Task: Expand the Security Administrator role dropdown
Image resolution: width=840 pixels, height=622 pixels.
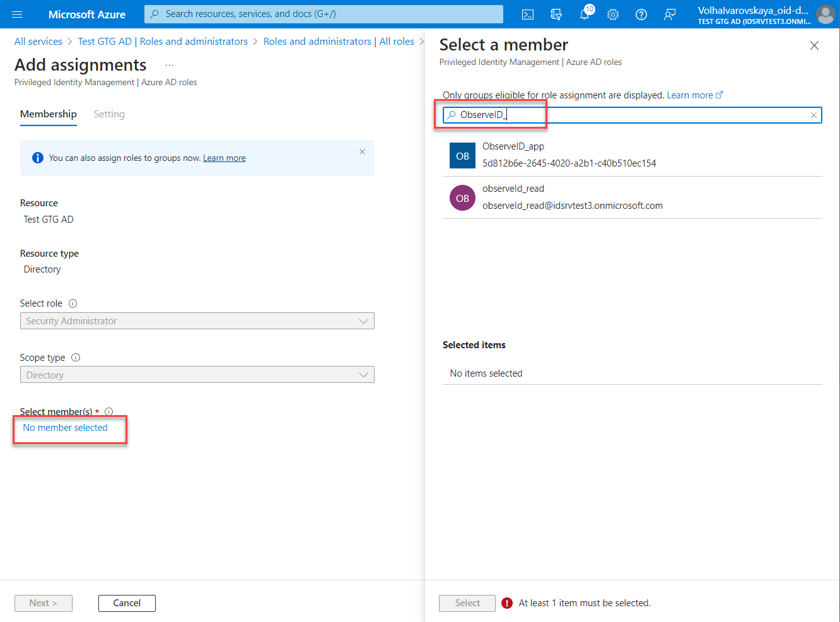Action: click(197, 321)
